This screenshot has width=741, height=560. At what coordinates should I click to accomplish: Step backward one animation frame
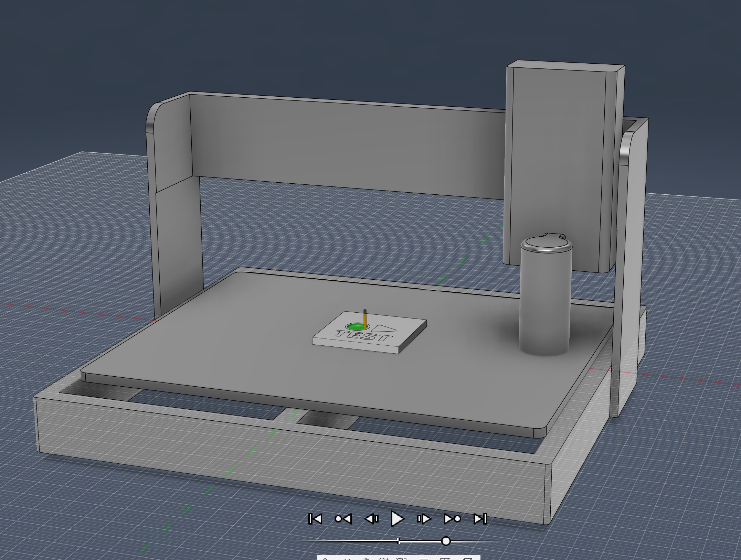[371, 519]
